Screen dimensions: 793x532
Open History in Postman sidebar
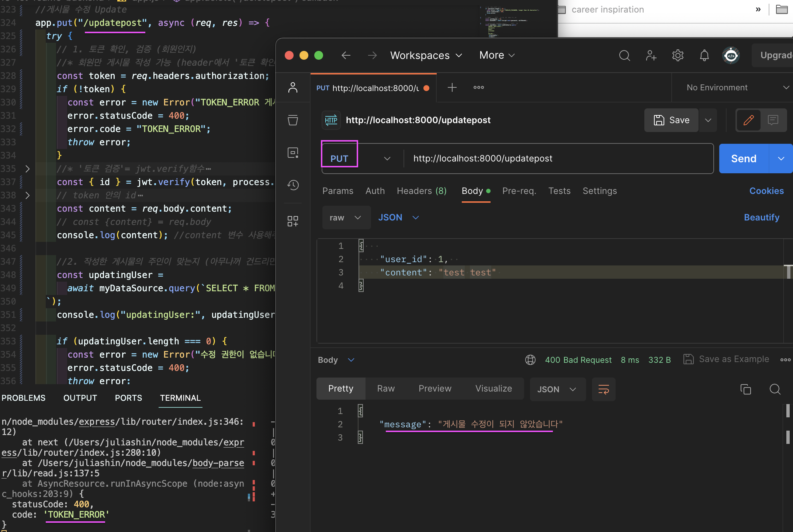click(293, 185)
